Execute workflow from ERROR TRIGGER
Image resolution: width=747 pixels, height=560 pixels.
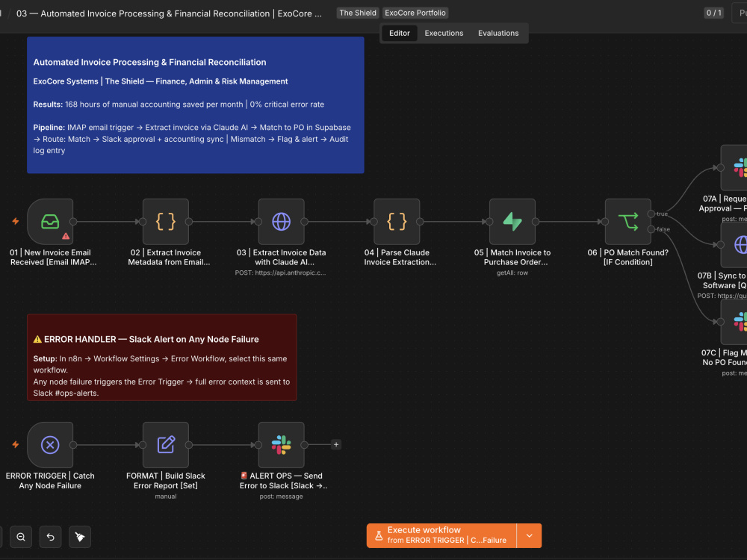click(x=441, y=535)
